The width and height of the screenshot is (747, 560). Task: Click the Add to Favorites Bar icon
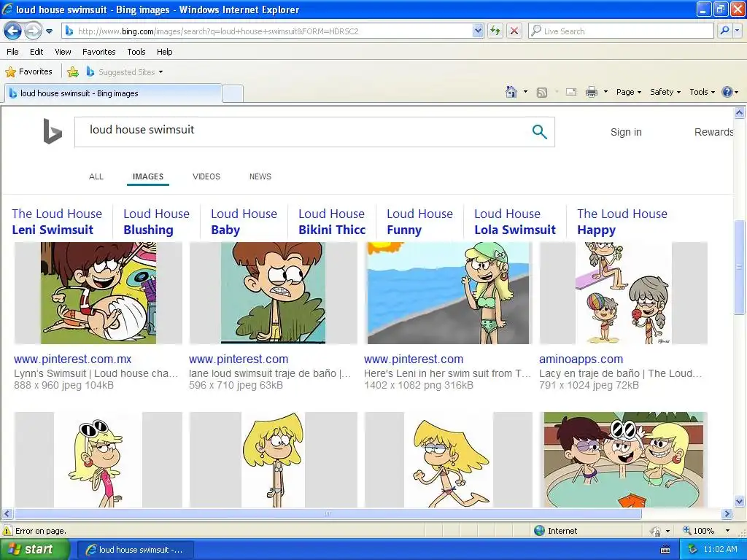(x=73, y=72)
